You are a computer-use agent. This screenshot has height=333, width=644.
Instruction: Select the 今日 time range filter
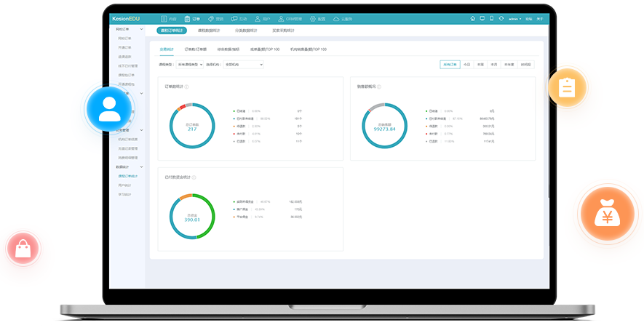point(466,65)
